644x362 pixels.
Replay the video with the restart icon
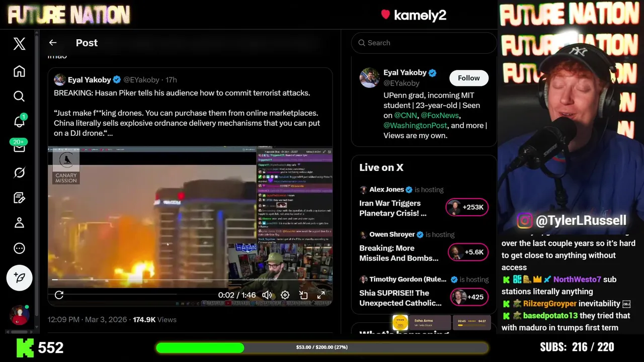click(59, 295)
